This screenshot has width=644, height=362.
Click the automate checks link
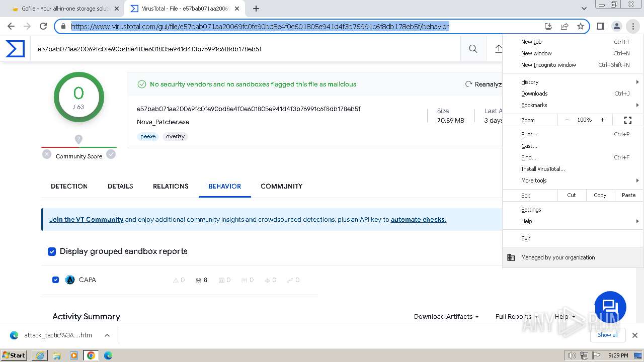(419, 220)
